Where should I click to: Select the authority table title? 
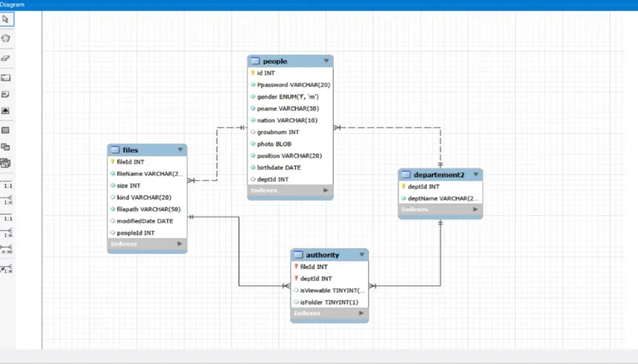pyautogui.click(x=323, y=255)
